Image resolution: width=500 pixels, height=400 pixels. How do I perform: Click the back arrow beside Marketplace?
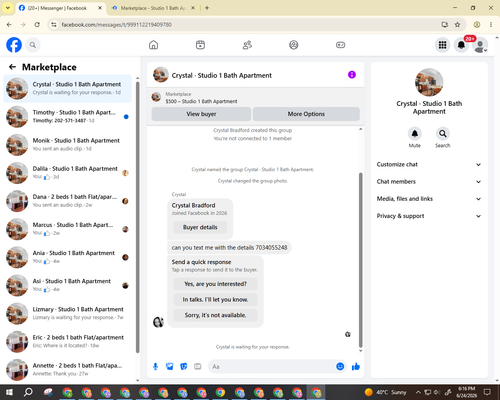pos(12,67)
